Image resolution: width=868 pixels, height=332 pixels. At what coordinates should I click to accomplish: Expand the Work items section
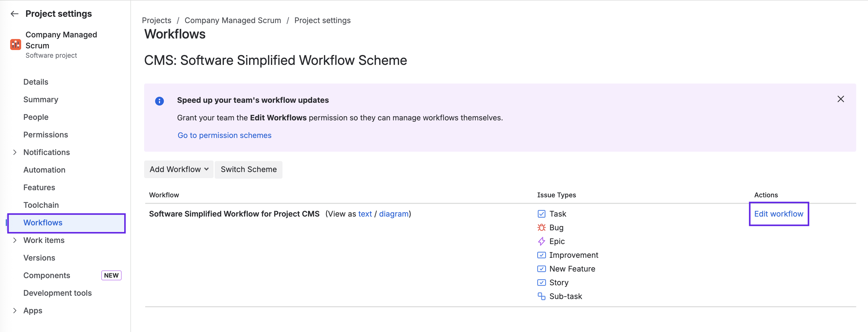[x=15, y=240]
